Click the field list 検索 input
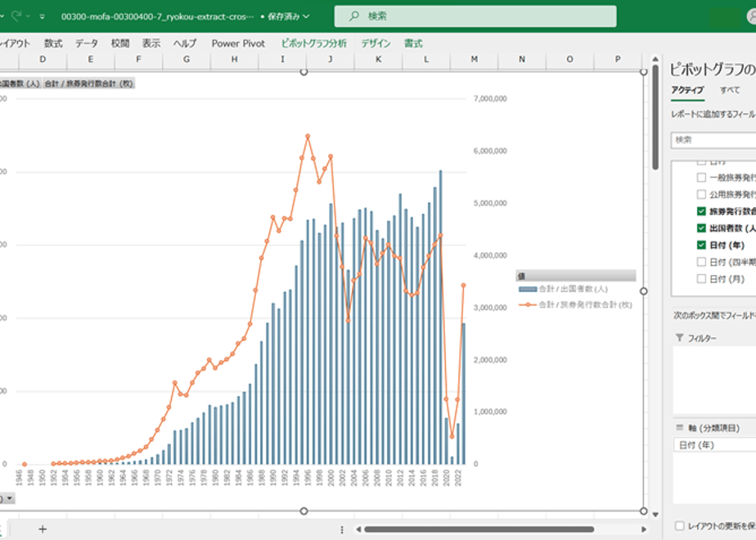Screen dimensions: 756x540 click(x=713, y=140)
